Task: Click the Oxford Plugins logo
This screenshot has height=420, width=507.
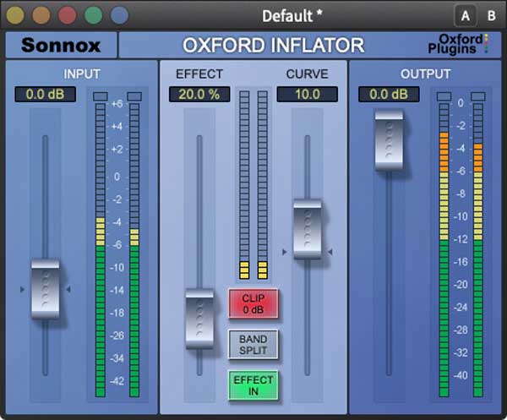Action: pos(458,44)
